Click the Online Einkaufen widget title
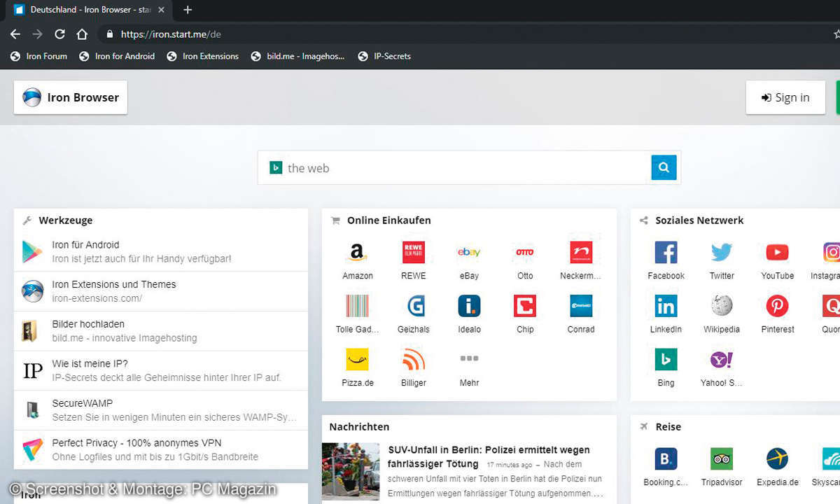The width and height of the screenshot is (840, 504). tap(388, 220)
